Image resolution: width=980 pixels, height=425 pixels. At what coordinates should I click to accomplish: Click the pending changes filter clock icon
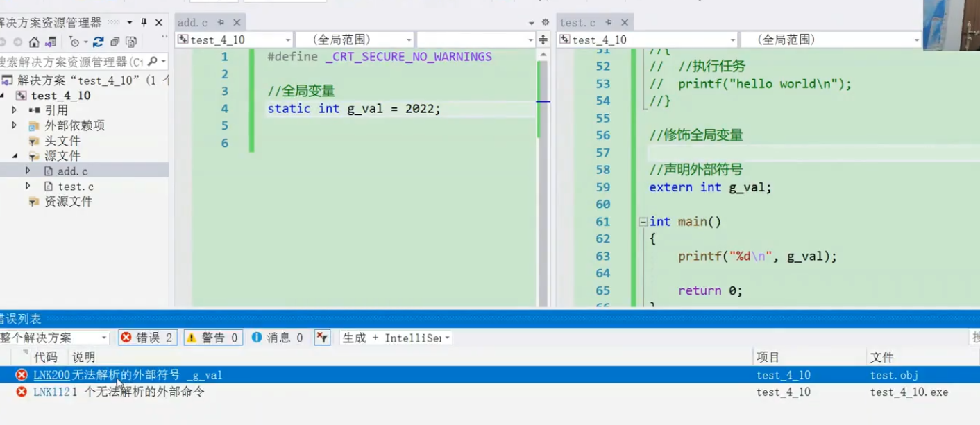pyautogui.click(x=74, y=42)
